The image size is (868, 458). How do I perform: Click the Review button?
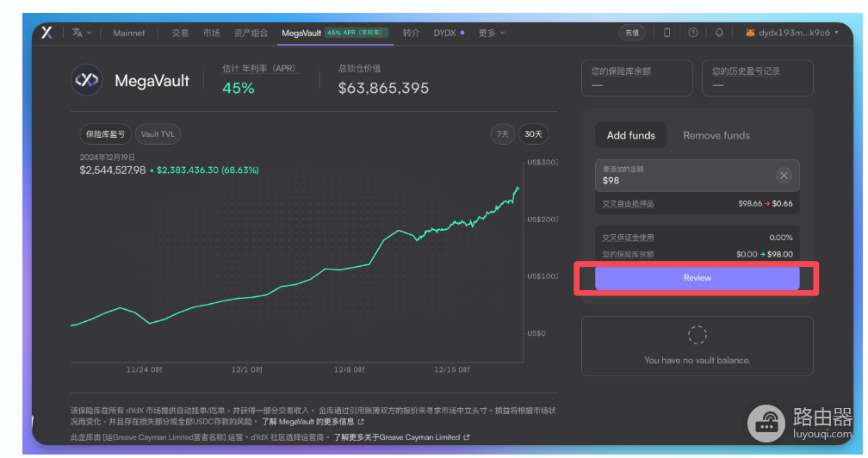click(697, 278)
